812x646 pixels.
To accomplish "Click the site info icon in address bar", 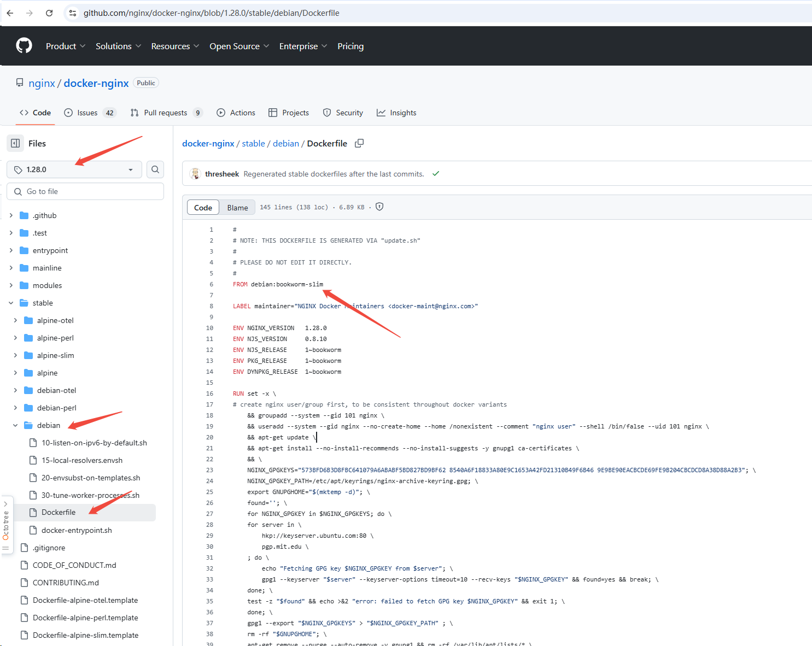I will pos(73,13).
